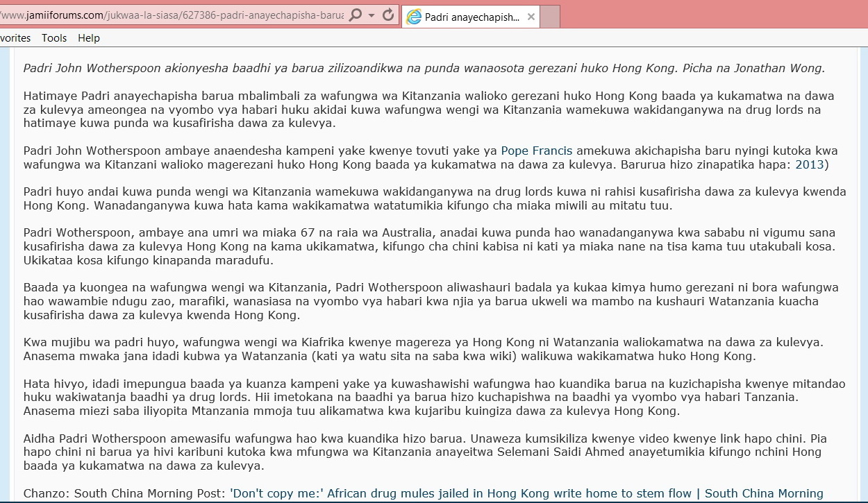The height and width of the screenshot is (503, 868).
Task: Click the Internet Explorer icon on the tab
Action: click(x=414, y=17)
